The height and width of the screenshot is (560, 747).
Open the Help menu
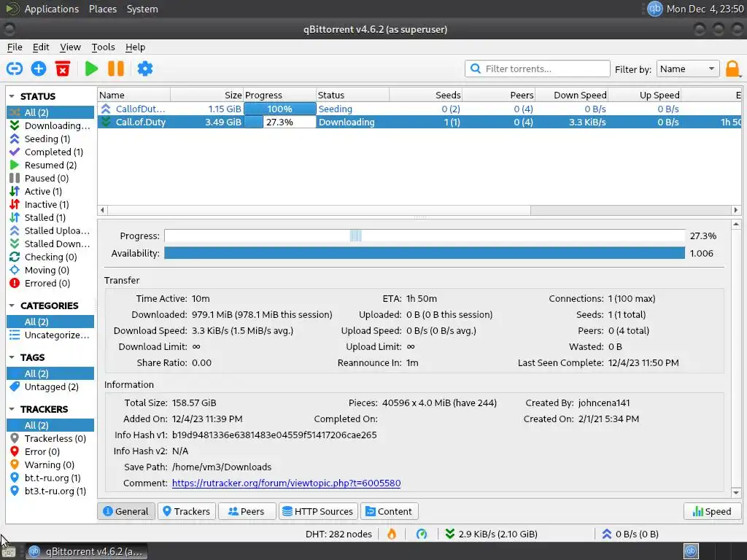pos(135,47)
